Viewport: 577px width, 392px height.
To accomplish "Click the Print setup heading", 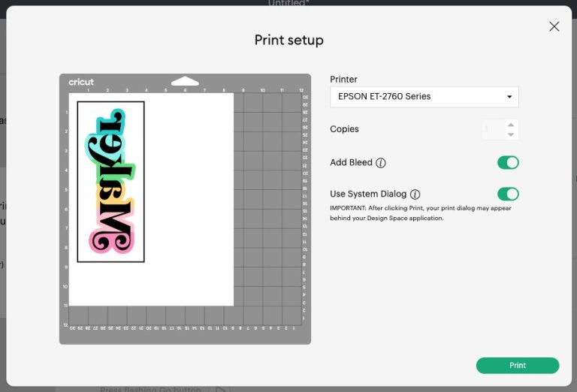I will point(288,41).
